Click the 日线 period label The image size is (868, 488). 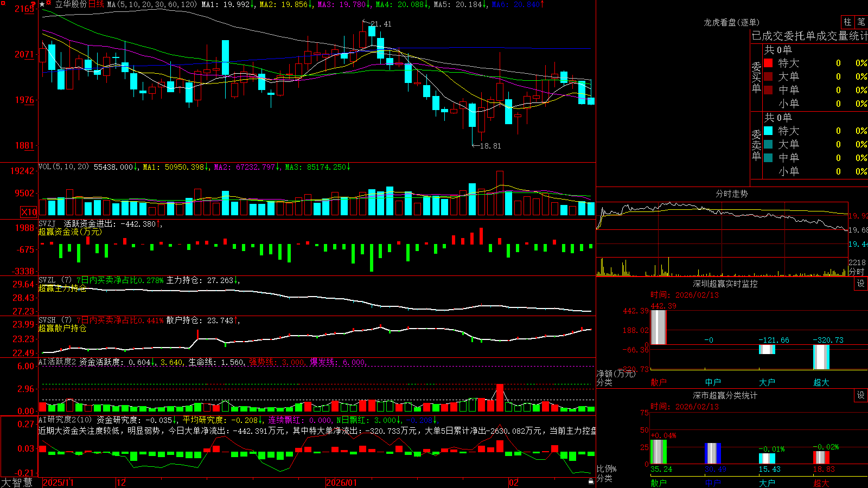[96, 4]
